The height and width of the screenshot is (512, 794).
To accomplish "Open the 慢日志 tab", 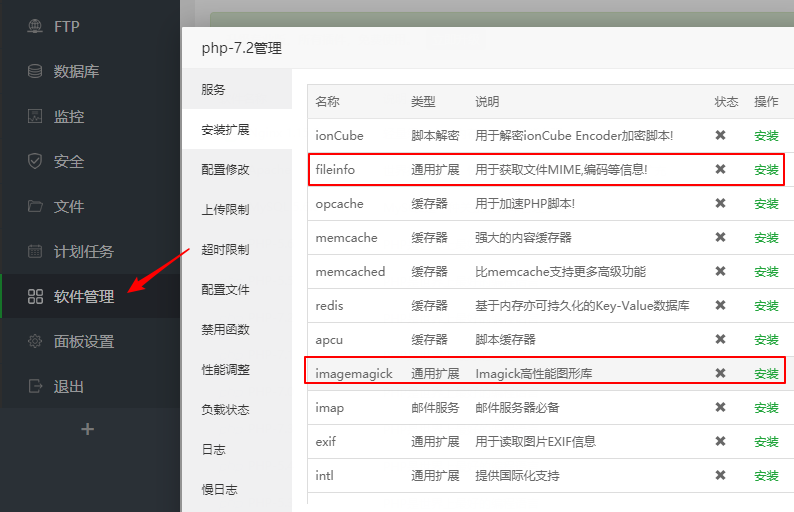I will click(237, 490).
